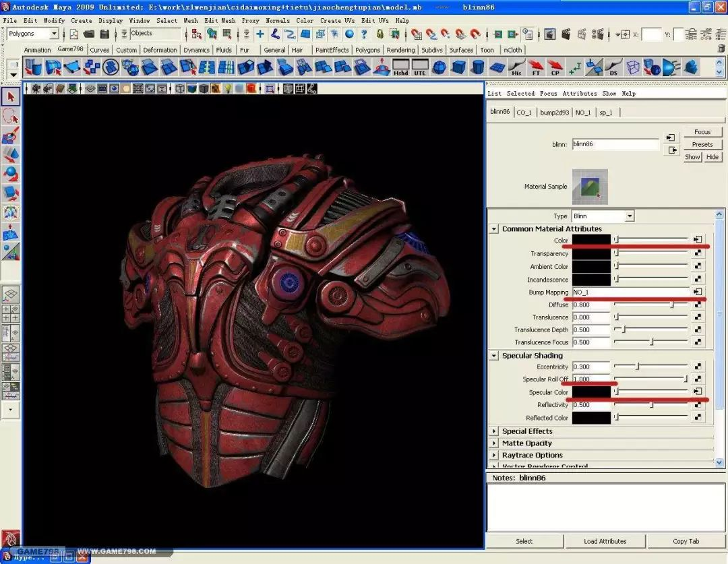The width and height of the screenshot is (728, 564).
Task: Click the FT shelf button
Action: pos(536,67)
